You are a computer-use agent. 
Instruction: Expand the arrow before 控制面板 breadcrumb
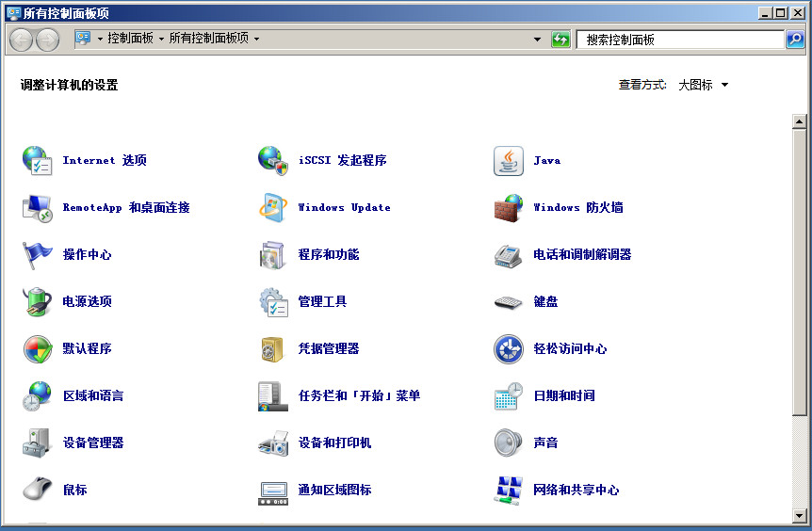coord(100,39)
